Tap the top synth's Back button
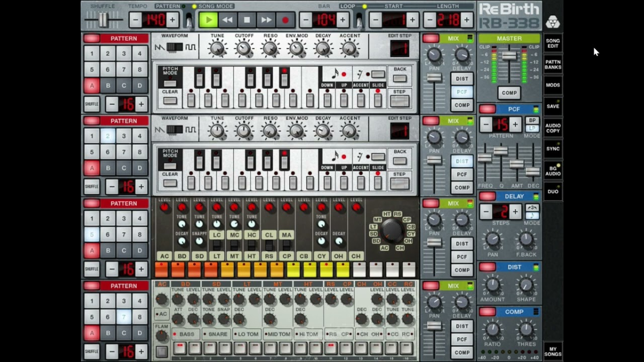This screenshot has width=644, height=362. (400, 78)
